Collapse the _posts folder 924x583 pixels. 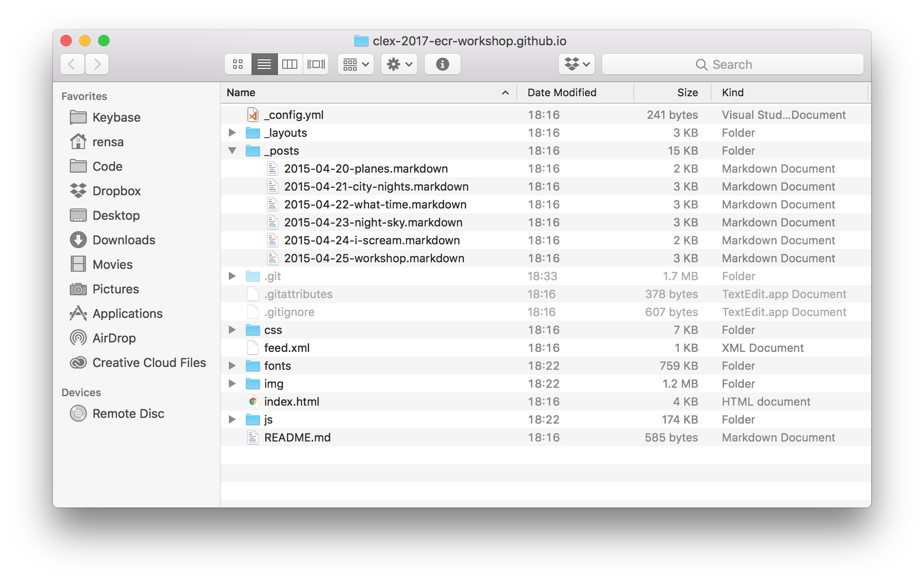pos(232,150)
